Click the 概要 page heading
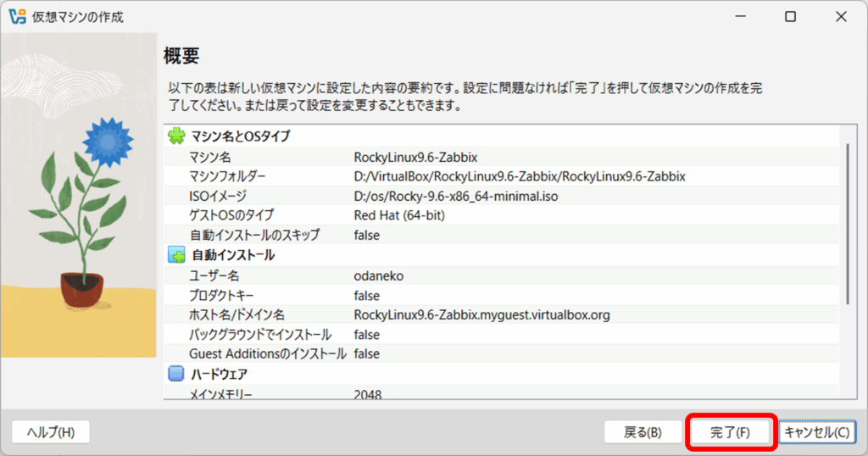This screenshot has height=456, width=868. tap(181, 56)
